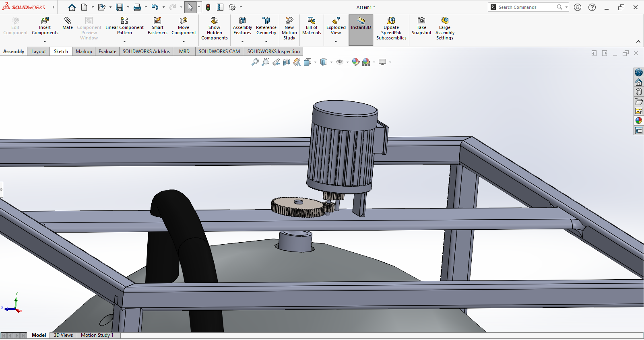Open the Save dropdown arrow

[x=128, y=7]
